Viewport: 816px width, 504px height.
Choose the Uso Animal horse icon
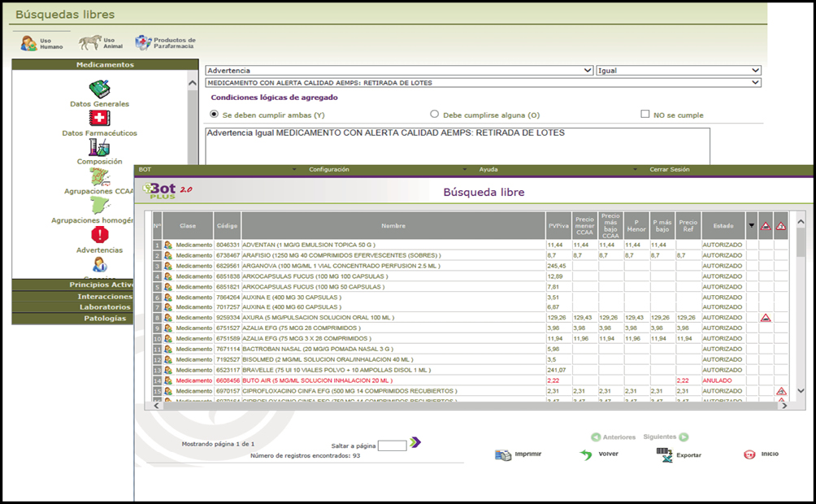(88, 43)
